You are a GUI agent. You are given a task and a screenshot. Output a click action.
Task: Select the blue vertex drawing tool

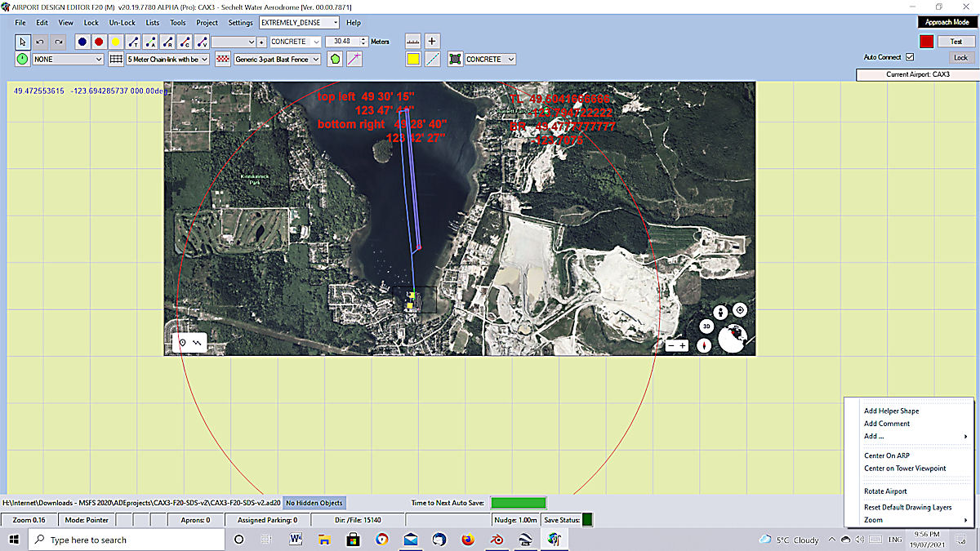pos(82,41)
